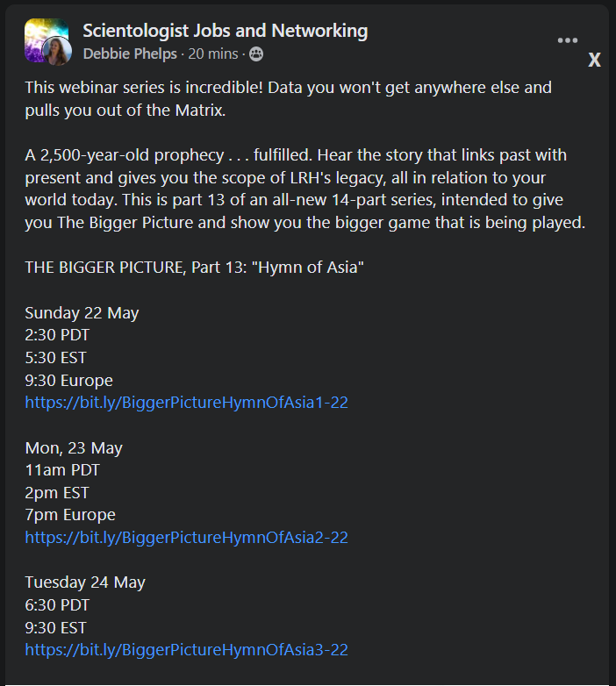Click the "THE BIGGER PICTURE, Part 13" title line
The image size is (616, 686).
[x=194, y=267]
